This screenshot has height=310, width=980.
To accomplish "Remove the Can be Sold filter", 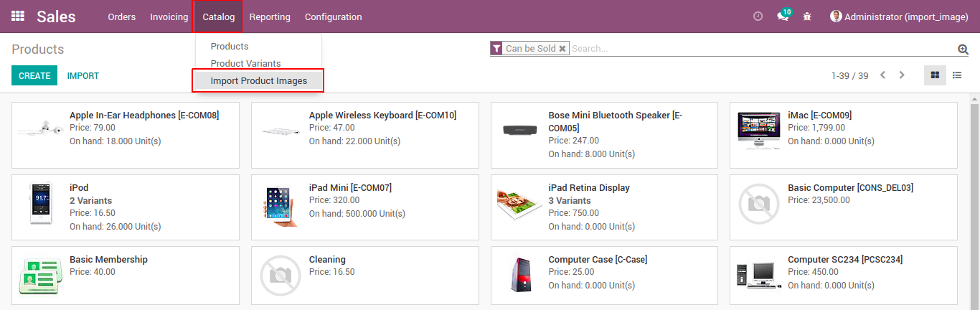I will point(562,49).
